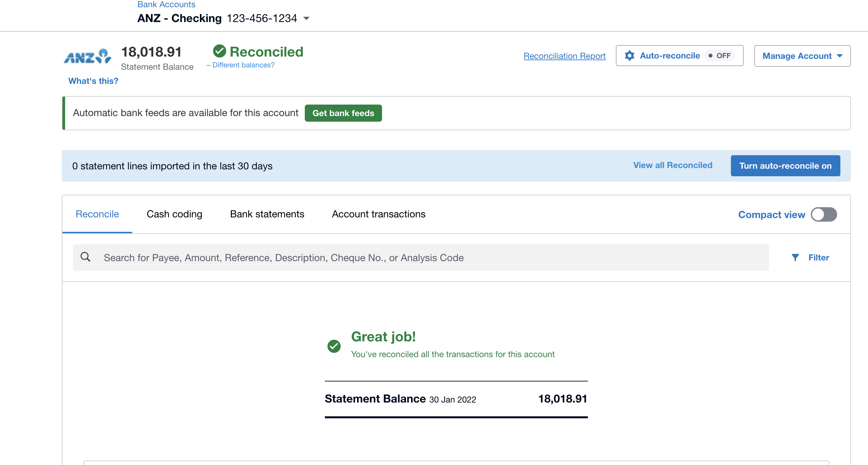Click the 123-456-1234 account number
The image size is (868, 465).
tap(261, 18)
